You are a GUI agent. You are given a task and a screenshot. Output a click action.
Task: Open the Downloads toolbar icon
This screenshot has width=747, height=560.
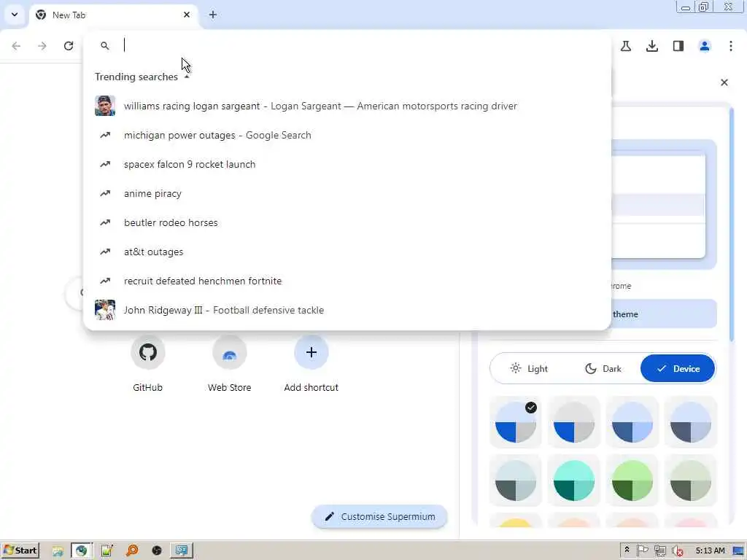point(652,46)
